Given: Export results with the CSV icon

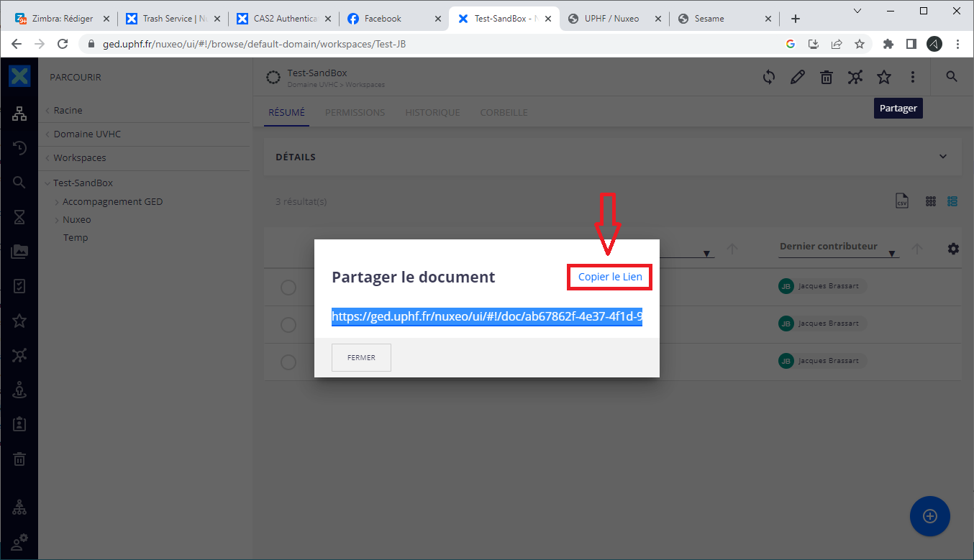Looking at the screenshot, I should (901, 201).
